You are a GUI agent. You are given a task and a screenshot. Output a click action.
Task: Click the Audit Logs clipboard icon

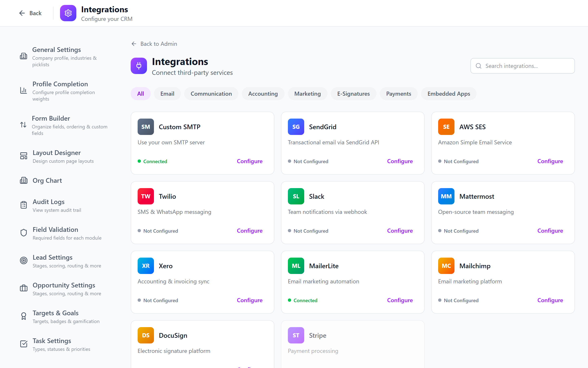pos(23,205)
